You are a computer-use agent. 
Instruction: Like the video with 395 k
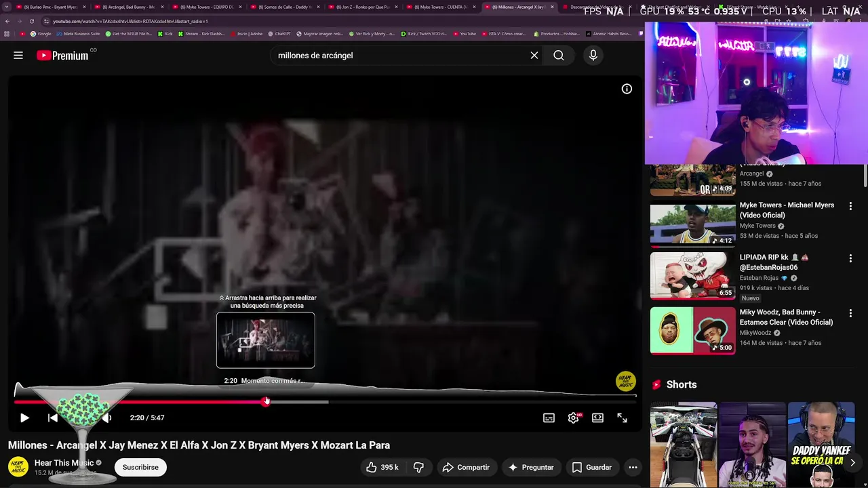pos(382,467)
